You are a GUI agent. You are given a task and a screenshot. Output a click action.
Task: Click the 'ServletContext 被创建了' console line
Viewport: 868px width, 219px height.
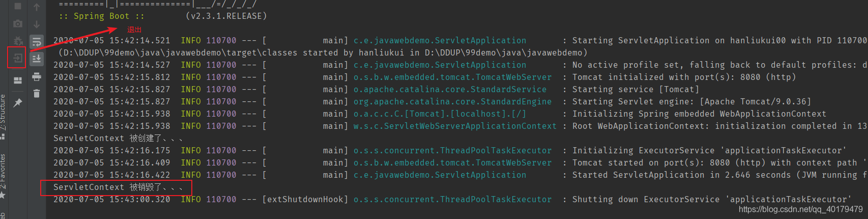(117, 139)
